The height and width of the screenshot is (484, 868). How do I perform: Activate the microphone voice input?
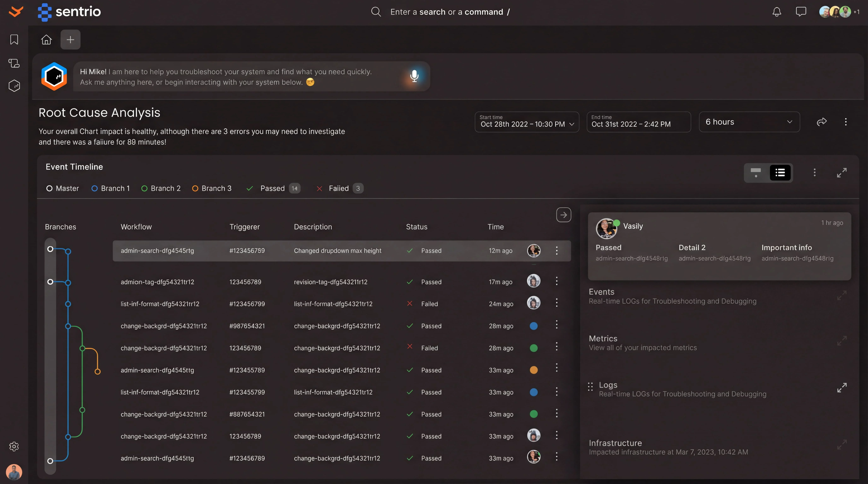coord(414,76)
